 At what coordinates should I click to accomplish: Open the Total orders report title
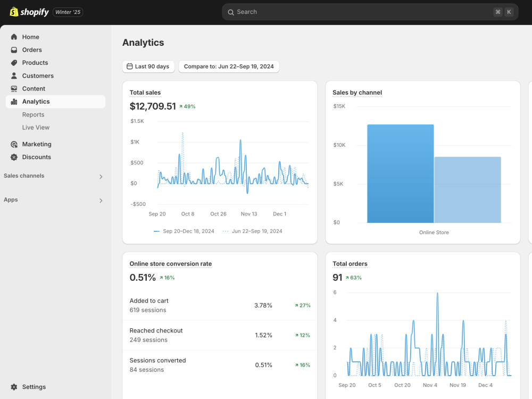pyautogui.click(x=350, y=264)
